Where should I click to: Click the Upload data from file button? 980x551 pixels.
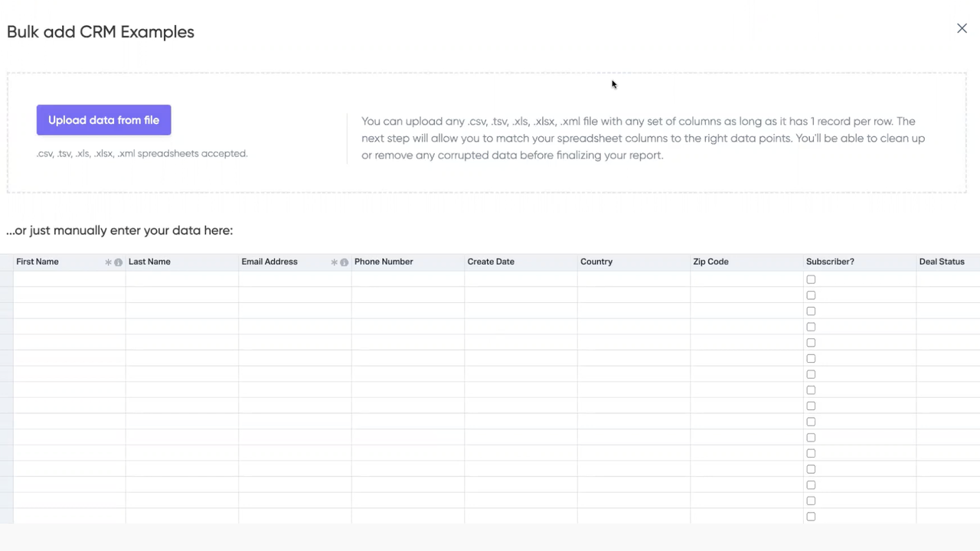[103, 120]
